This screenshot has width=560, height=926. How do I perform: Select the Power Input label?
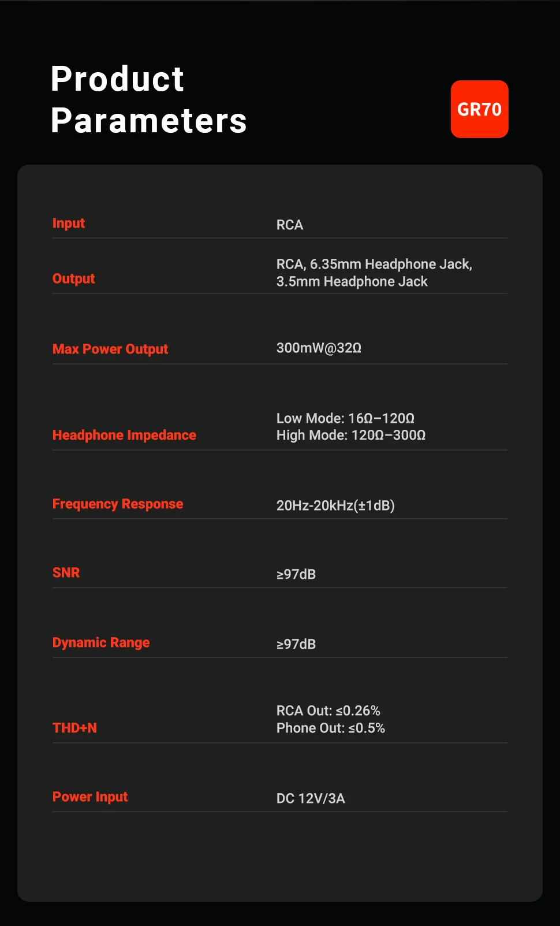click(x=90, y=797)
